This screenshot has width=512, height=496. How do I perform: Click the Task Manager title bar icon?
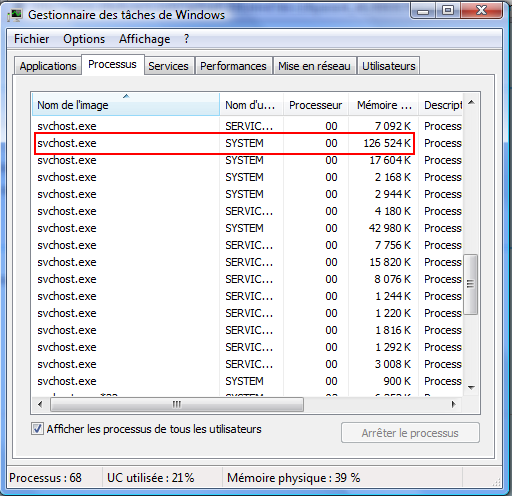pyautogui.click(x=15, y=15)
